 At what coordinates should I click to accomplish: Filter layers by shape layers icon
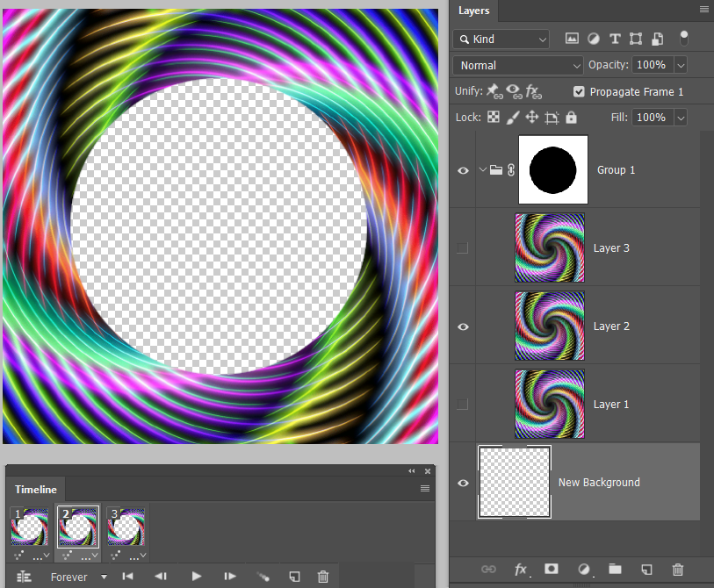tap(636, 39)
